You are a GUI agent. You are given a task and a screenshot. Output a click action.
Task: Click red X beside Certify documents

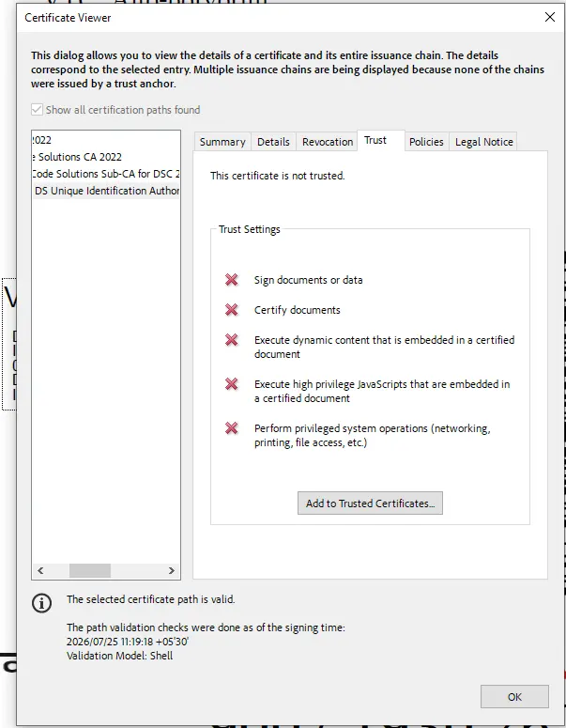tap(232, 310)
